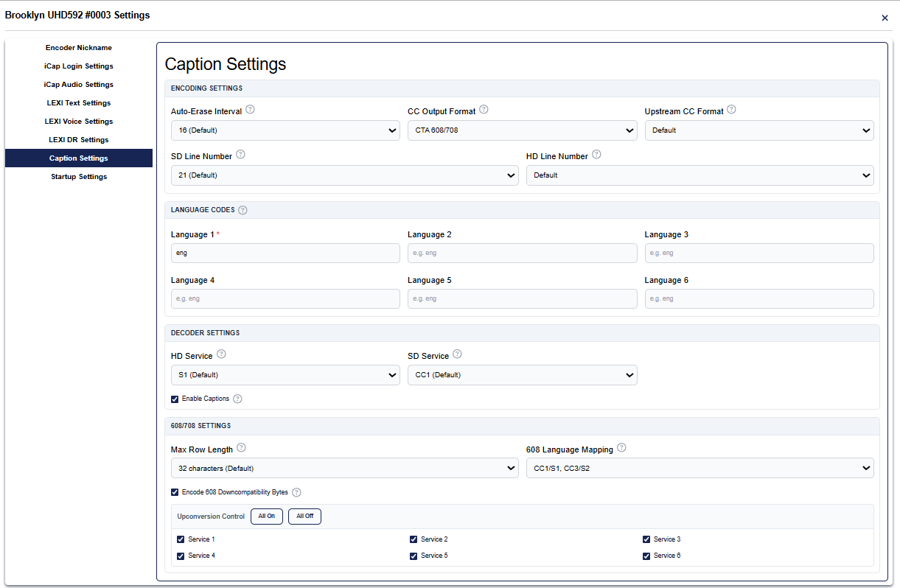Uncheck Service 3 upconversion checkbox
The image size is (900, 588).
click(x=646, y=539)
